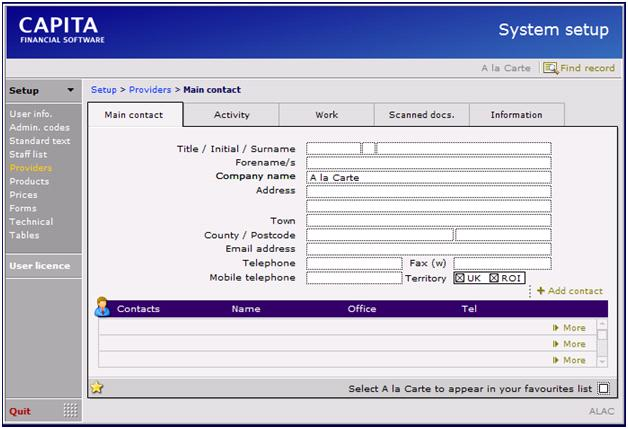Select the Main contact tab
The image size is (628, 429).
pyautogui.click(x=135, y=115)
